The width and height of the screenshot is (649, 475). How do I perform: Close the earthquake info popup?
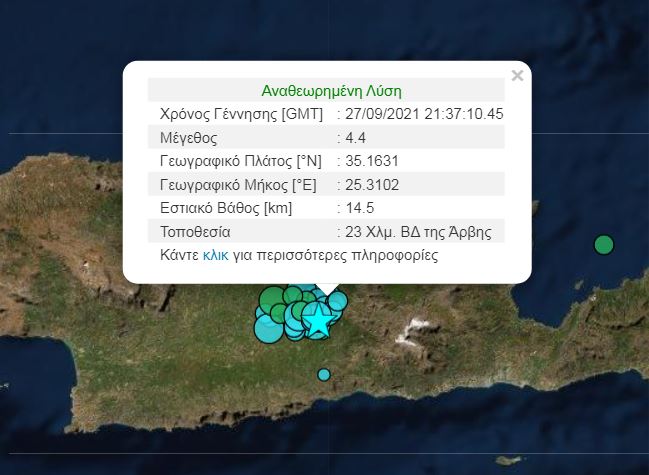(x=517, y=76)
